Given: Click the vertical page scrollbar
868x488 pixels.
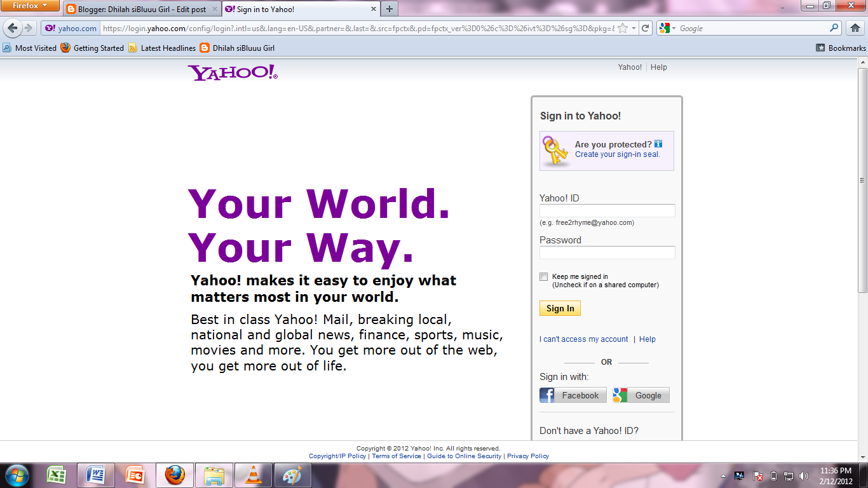Looking at the screenshot, I should (862, 180).
